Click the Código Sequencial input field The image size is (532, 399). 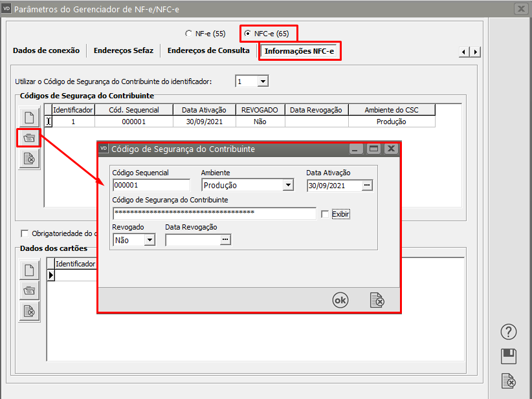pyautogui.click(x=151, y=186)
